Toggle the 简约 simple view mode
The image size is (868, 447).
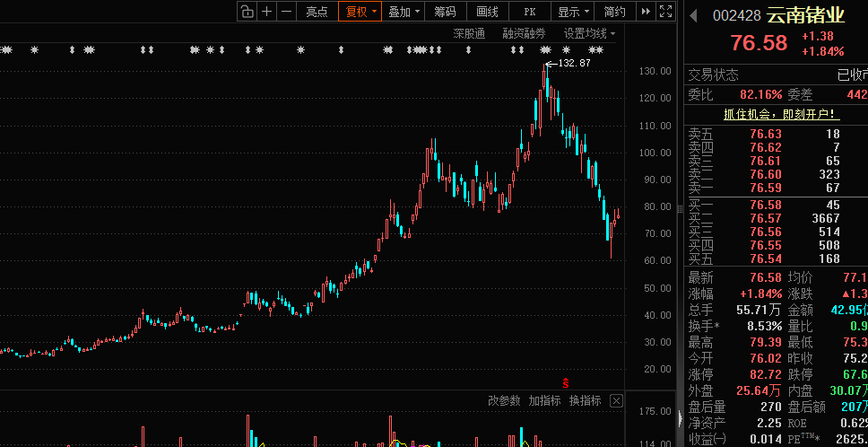coord(615,12)
